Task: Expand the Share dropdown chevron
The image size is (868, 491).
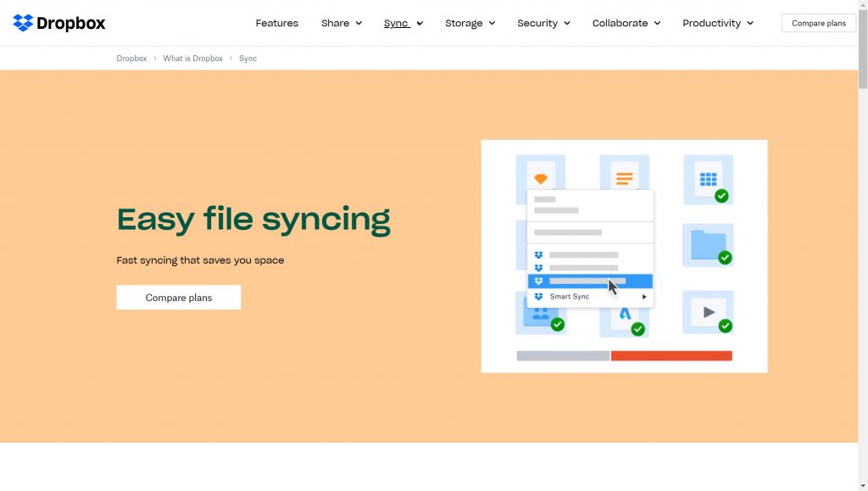Action: coord(359,23)
